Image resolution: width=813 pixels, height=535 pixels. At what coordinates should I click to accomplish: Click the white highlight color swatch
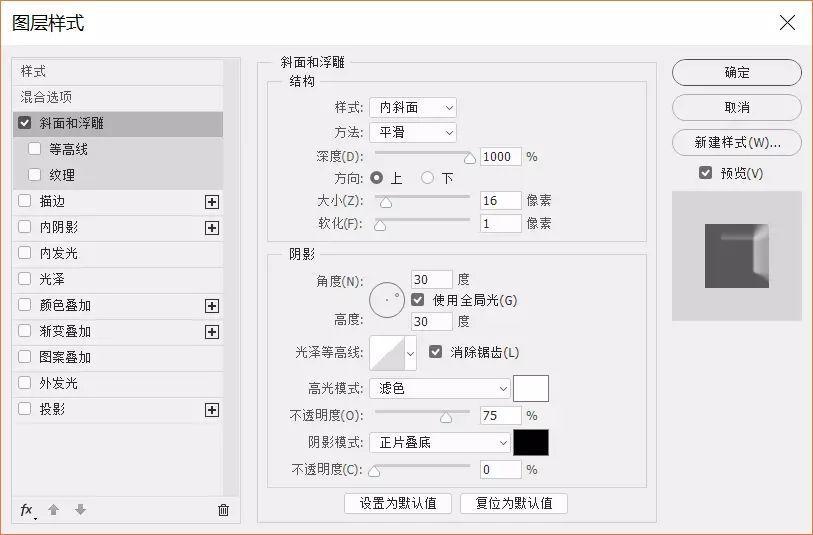tap(531, 388)
